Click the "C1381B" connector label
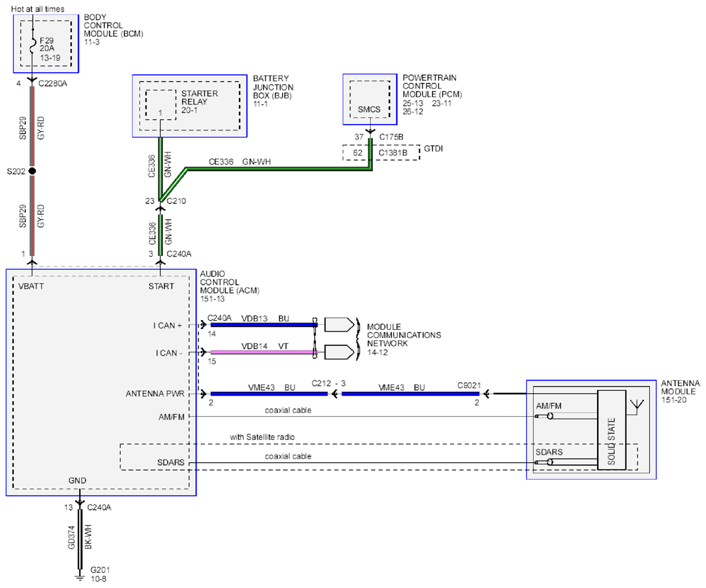Image resolution: width=706 pixels, height=588 pixels. [x=393, y=153]
